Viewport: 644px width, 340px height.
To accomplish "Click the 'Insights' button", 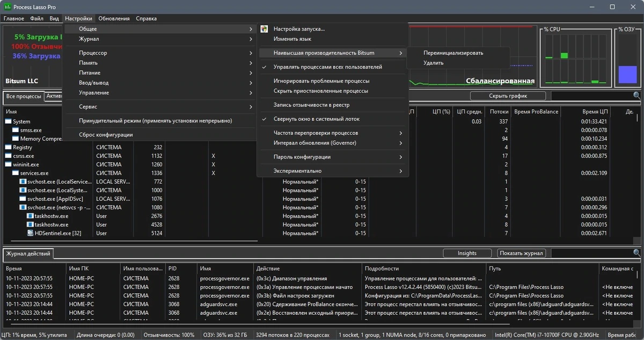I will 467,253.
